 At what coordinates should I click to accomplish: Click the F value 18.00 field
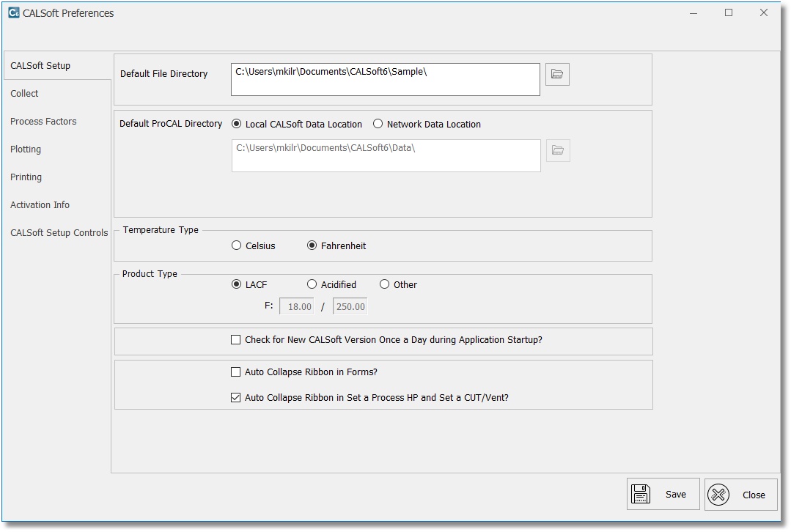(x=297, y=306)
